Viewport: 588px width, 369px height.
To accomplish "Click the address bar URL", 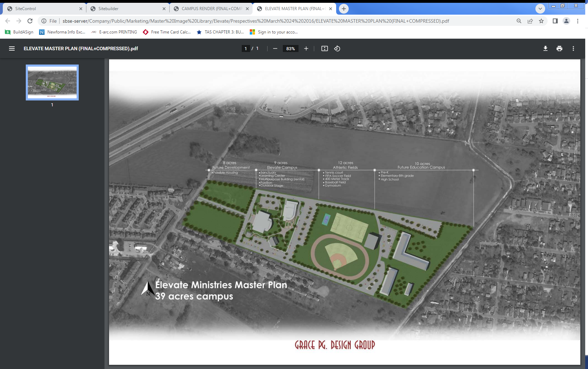I will click(256, 21).
